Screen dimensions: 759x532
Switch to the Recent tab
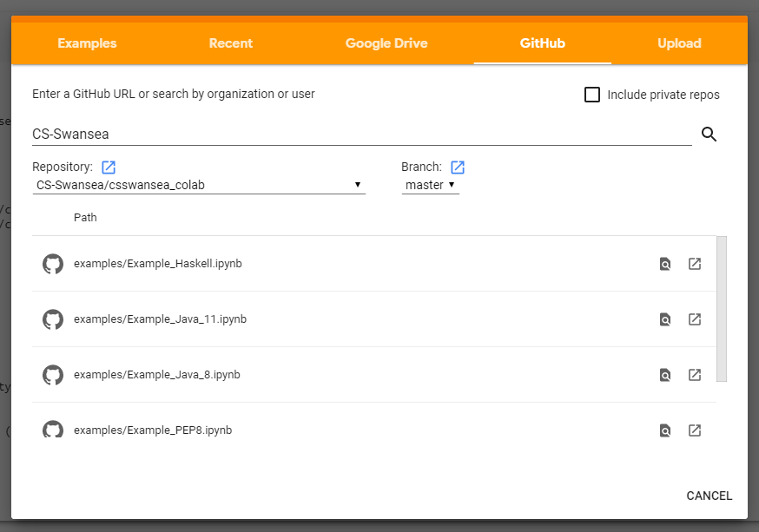tap(231, 43)
